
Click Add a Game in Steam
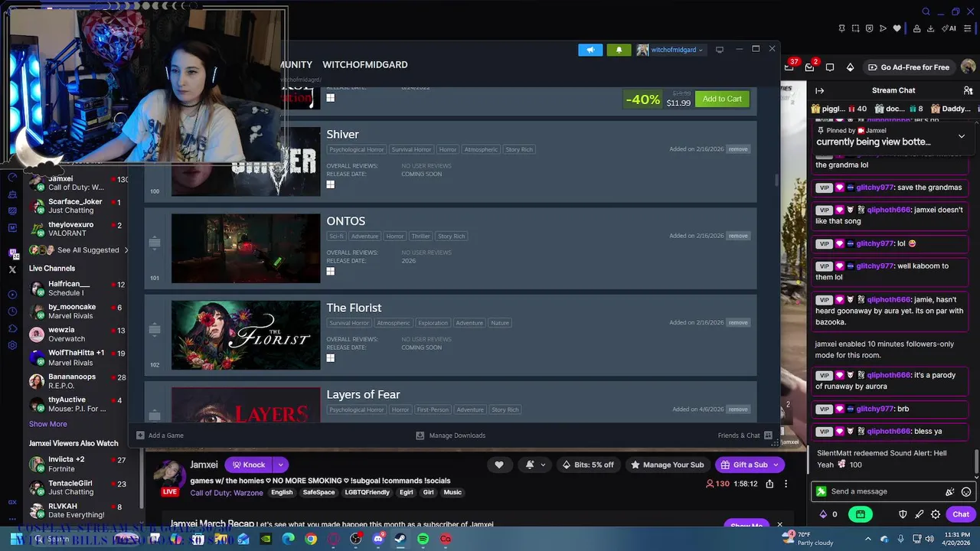point(160,435)
